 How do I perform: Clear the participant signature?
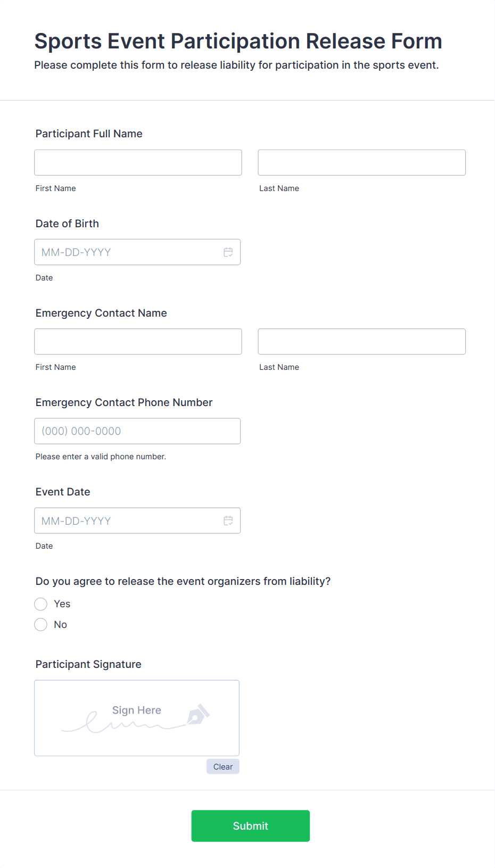click(222, 766)
